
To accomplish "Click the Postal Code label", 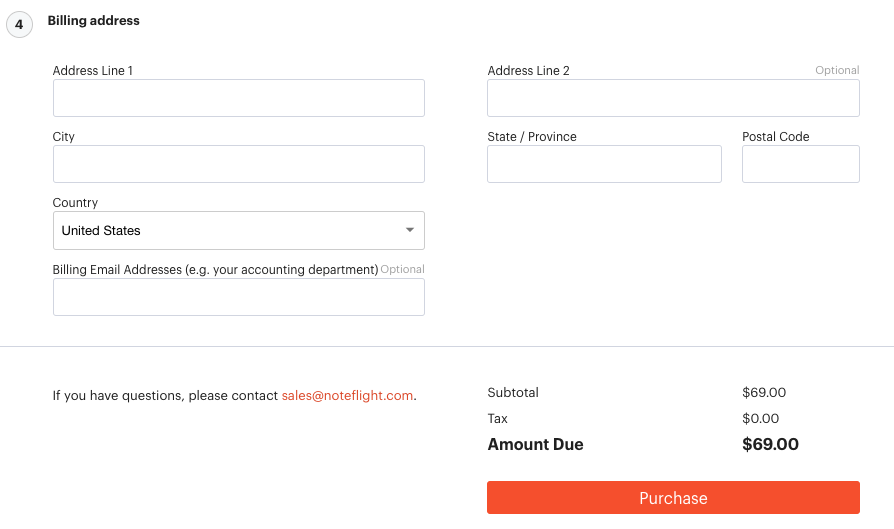I will pos(775,137).
